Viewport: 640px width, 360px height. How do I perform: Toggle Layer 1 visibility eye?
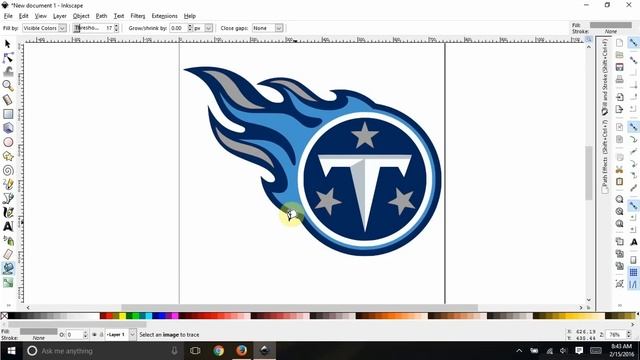(x=94, y=334)
